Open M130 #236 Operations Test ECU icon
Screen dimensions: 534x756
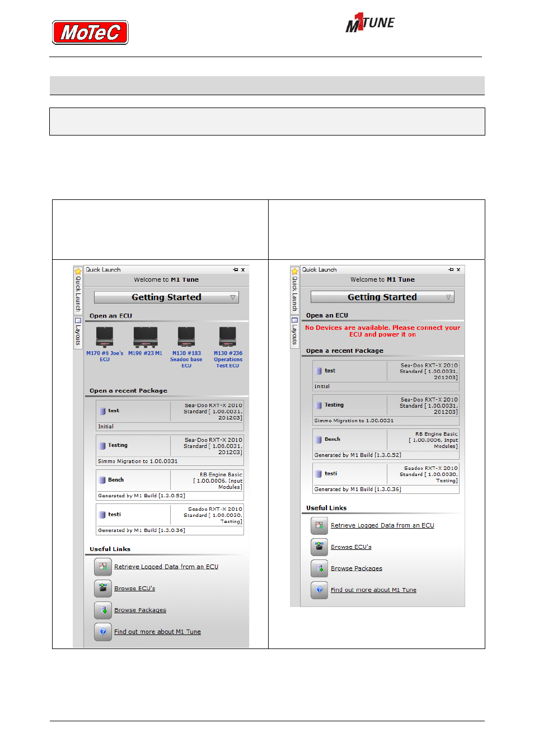[227, 337]
